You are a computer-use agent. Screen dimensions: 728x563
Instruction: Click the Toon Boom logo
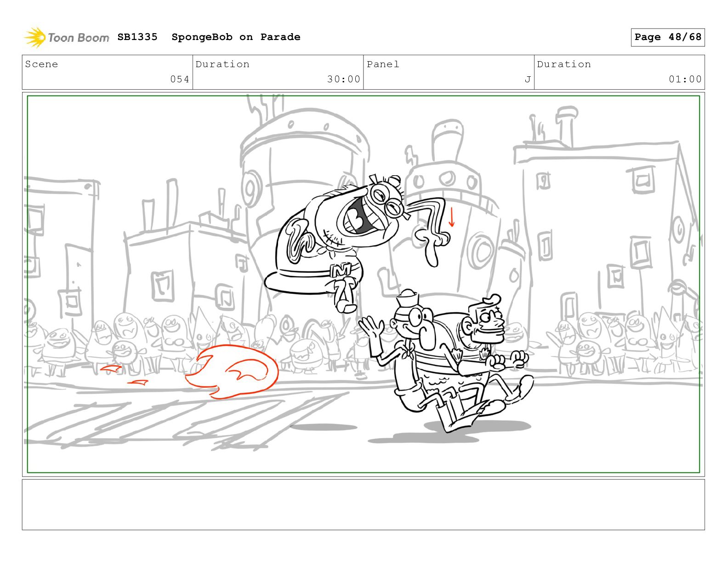pyautogui.click(x=67, y=37)
